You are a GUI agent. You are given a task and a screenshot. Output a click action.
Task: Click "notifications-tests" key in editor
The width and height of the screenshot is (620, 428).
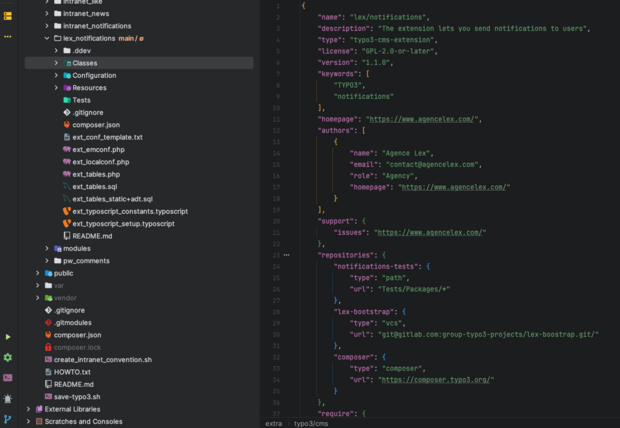376,267
